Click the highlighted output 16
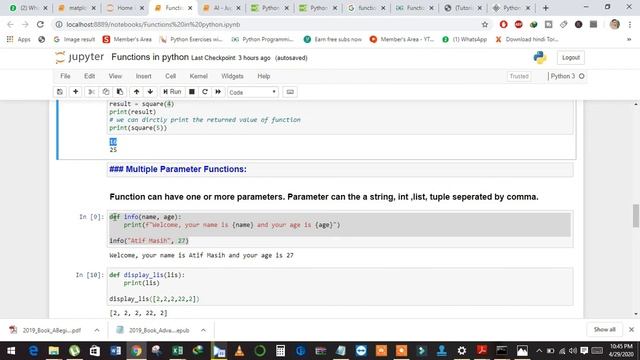The height and width of the screenshot is (360, 640). coord(113,142)
